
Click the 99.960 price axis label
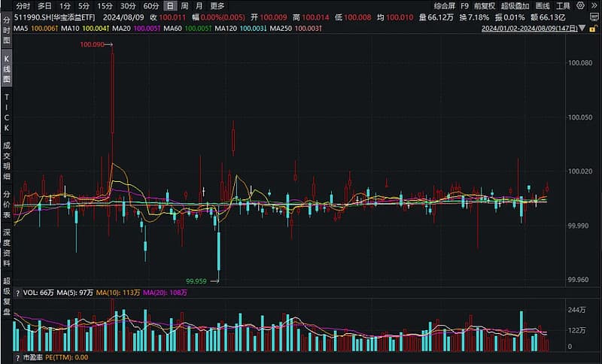coord(578,280)
